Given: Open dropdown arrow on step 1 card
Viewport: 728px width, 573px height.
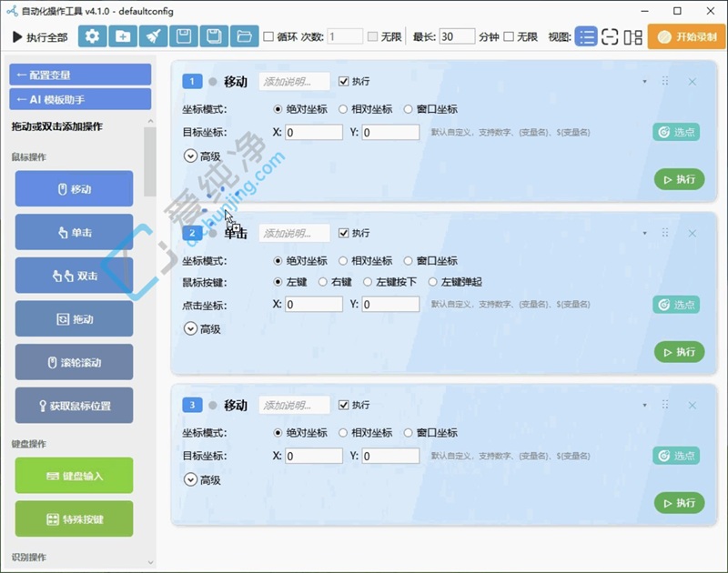Looking at the screenshot, I should (644, 82).
